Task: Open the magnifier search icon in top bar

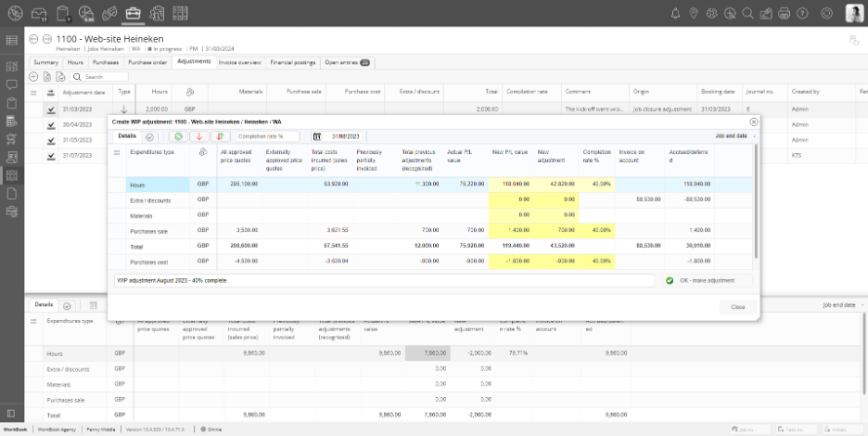Action: coord(747,13)
